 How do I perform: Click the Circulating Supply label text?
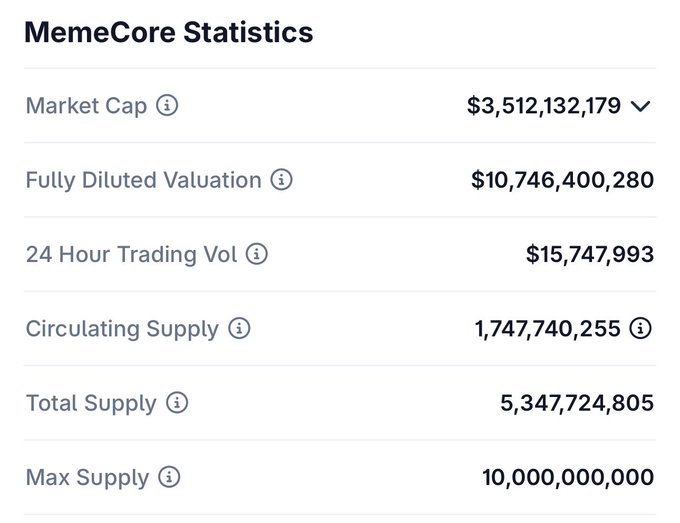point(122,328)
